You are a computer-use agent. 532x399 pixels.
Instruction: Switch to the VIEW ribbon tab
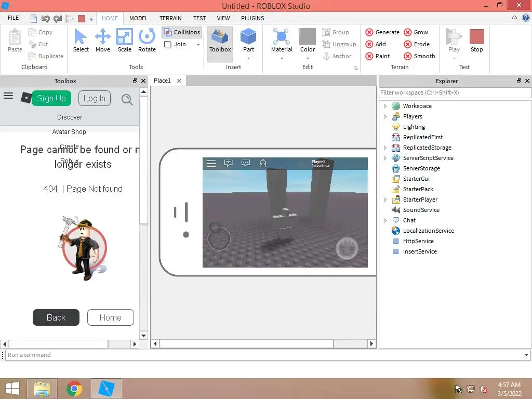click(x=223, y=18)
